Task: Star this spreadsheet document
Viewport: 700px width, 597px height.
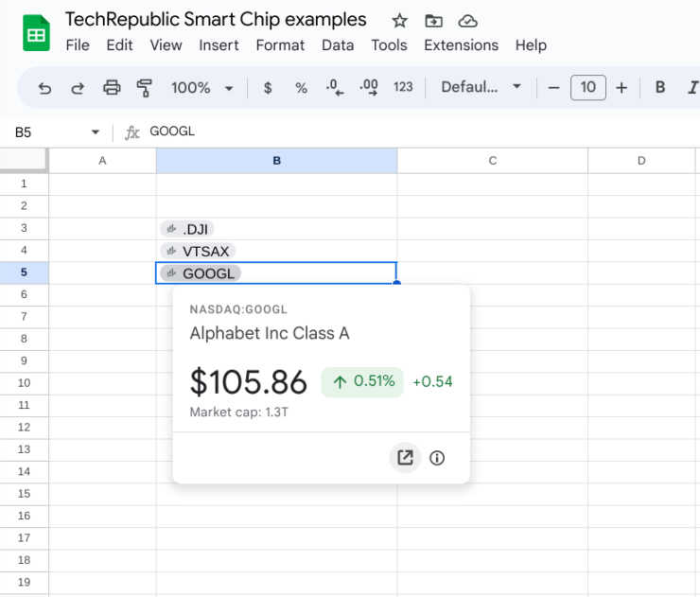Action: pos(399,21)
